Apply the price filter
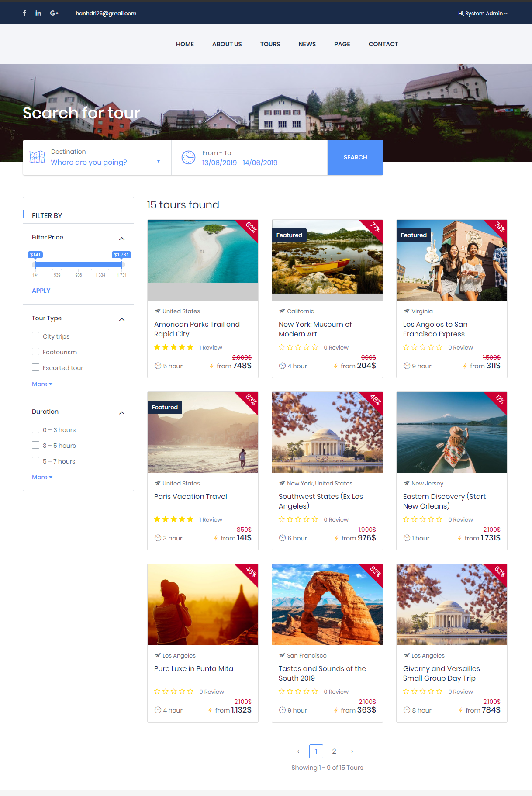 (x=41, y=291)
